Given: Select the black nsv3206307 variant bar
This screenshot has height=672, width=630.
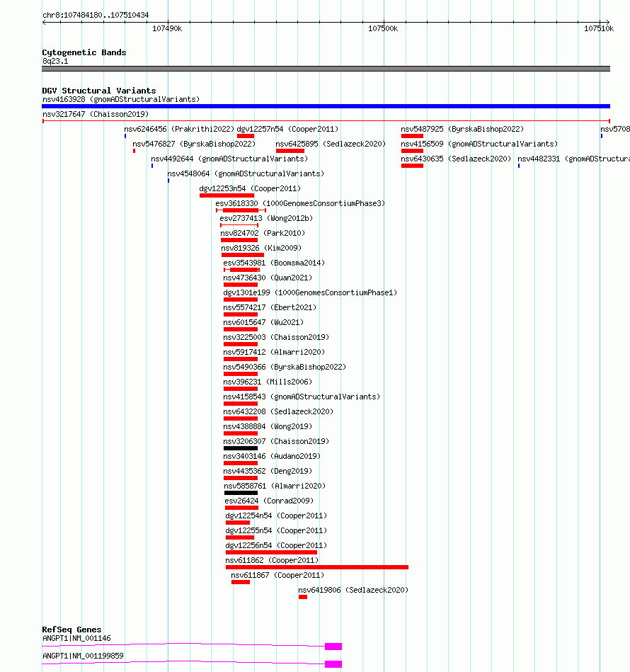Looking at the screenshot, I should click(x=241, y=448).
